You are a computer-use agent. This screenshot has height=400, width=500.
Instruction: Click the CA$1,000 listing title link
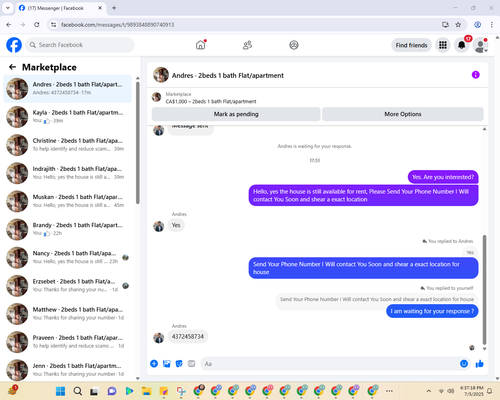pos(211,101)
